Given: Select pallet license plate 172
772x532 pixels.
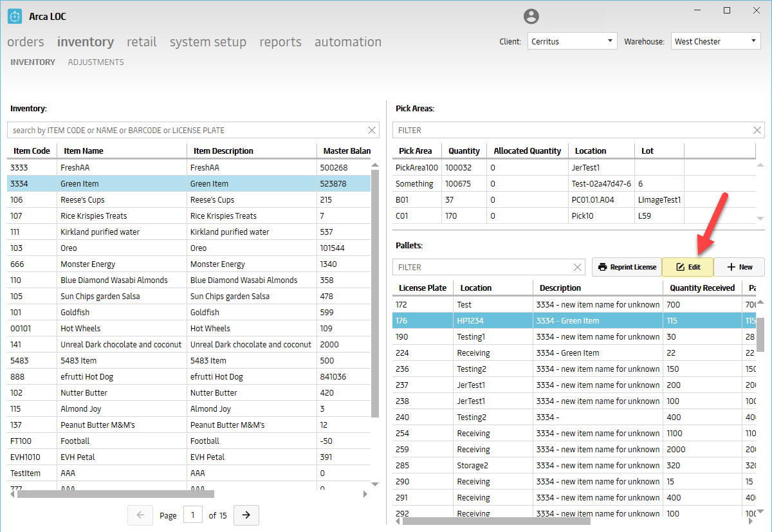Looking at the screenshot, I should tap(574, 304).
